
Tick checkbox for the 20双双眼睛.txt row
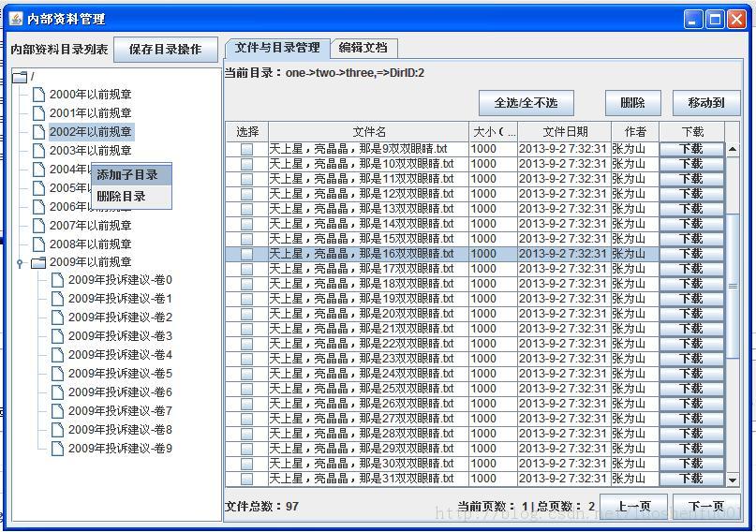point(247,314)
